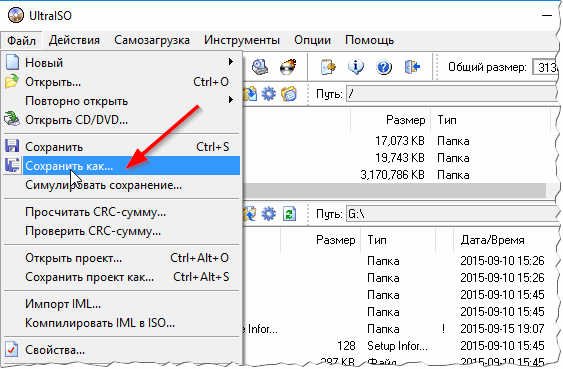Open the Действия menu

point(74,40)
